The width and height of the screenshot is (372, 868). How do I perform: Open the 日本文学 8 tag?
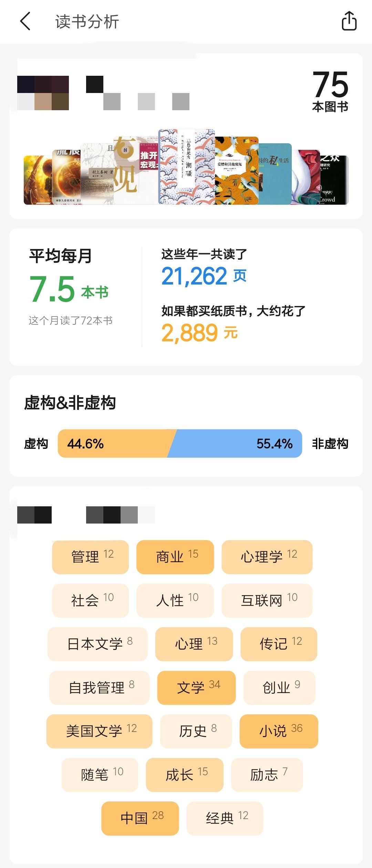point(97,644)
